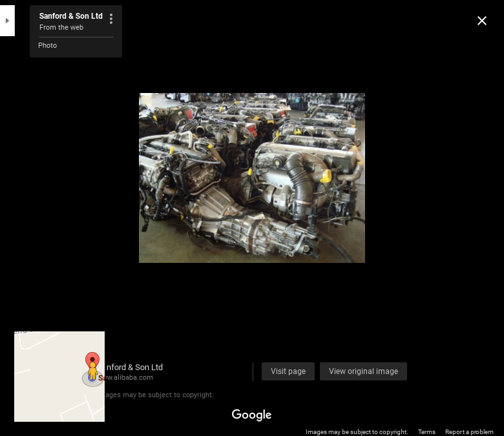This screenshot has width=504, height=436.
Task: Click the Sanford & Son Ltd caption text
Action: click(134, 368)
